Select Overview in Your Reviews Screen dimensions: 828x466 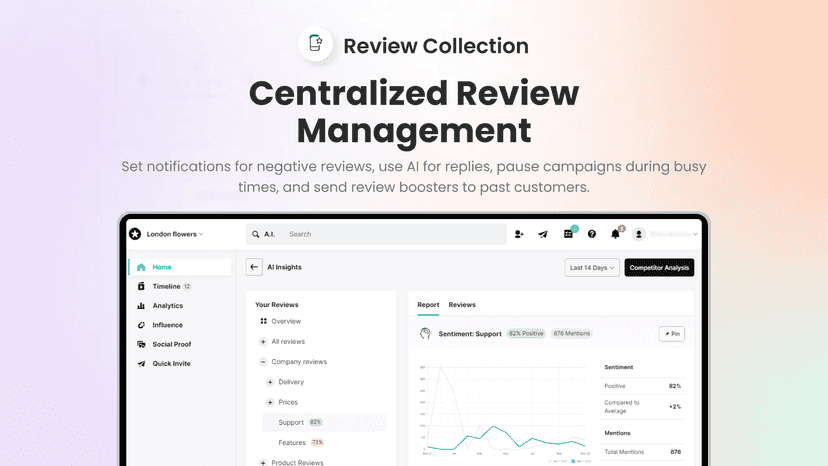tap(286, 321)
